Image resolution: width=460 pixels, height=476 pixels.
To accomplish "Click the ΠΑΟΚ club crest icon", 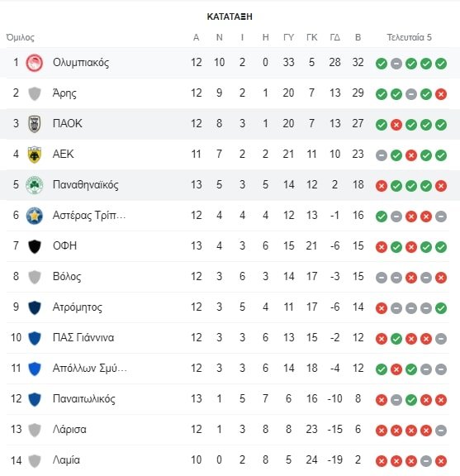I will [x=35, y=124].
